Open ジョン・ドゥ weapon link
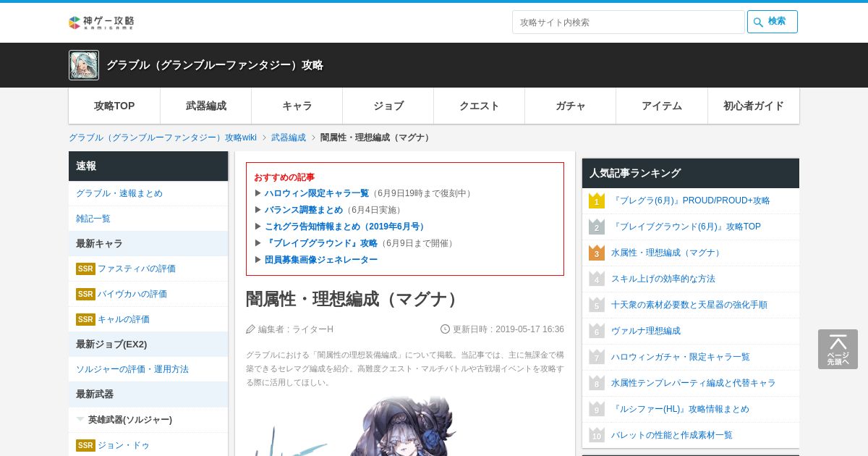This screenshot has width=868, height=456. (124, 445)
